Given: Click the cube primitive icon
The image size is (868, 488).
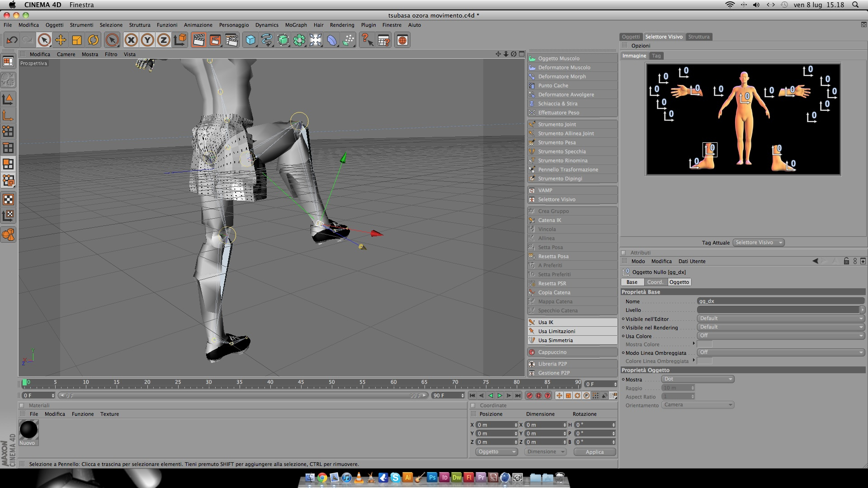Looking at the screenshot, I should pos(250,40).
